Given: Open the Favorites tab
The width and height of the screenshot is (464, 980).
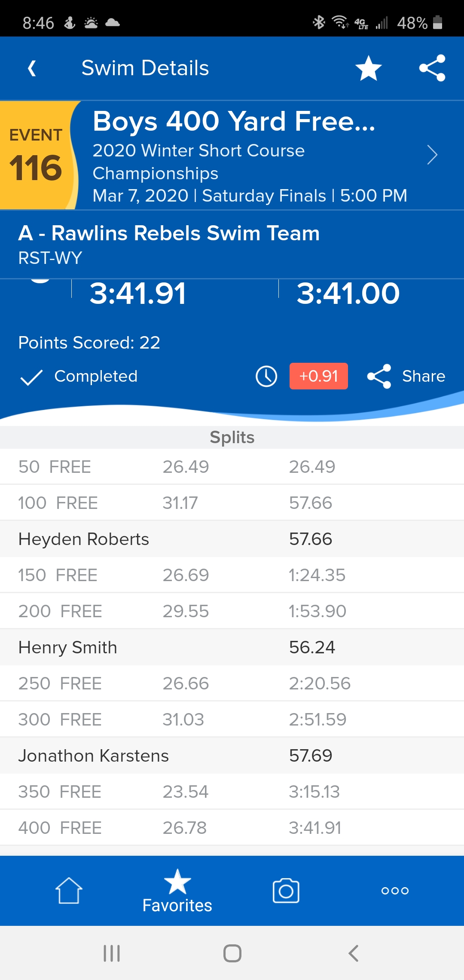Looking at the screenshot, I should point(177,891).
